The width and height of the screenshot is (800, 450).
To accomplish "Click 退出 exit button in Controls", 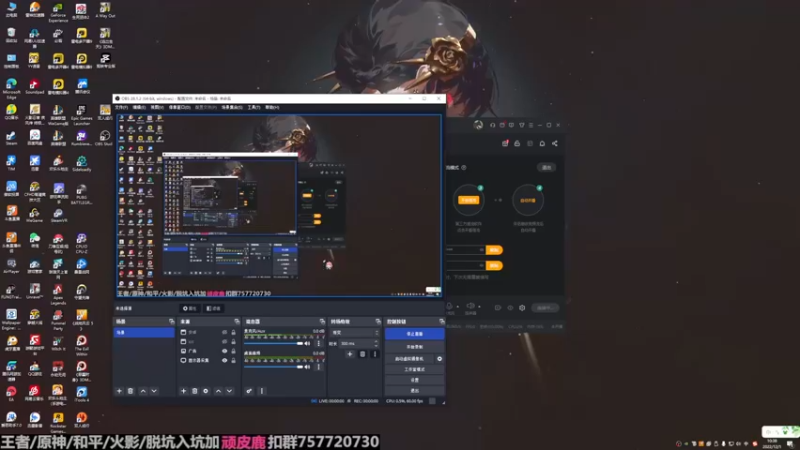I will click(414, 391).
